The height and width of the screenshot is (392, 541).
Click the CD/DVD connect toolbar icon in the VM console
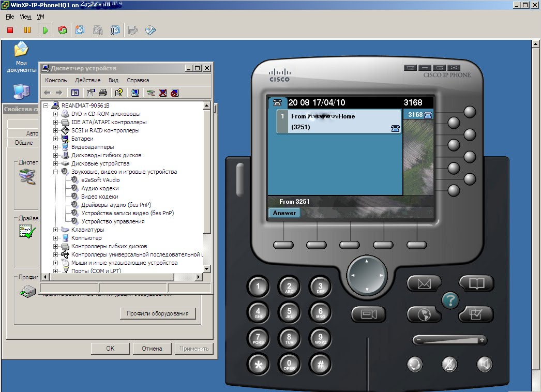coord(151,31)
